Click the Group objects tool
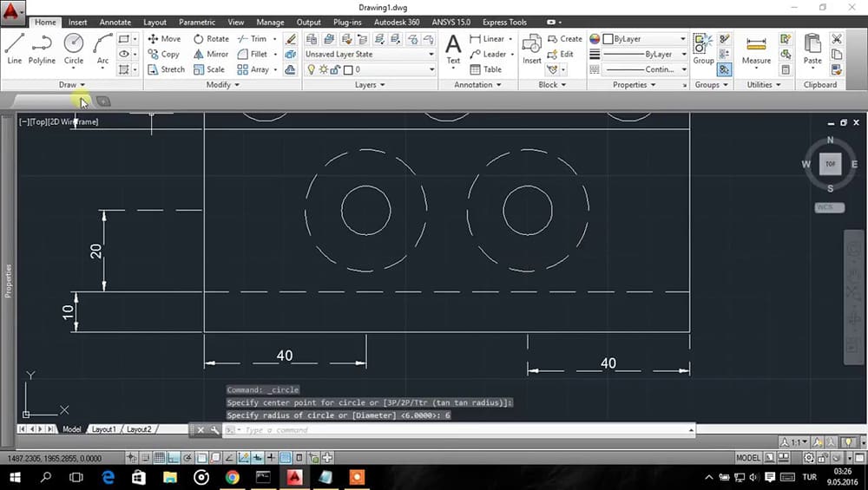 pyautogui.click(x=703, y=49)
